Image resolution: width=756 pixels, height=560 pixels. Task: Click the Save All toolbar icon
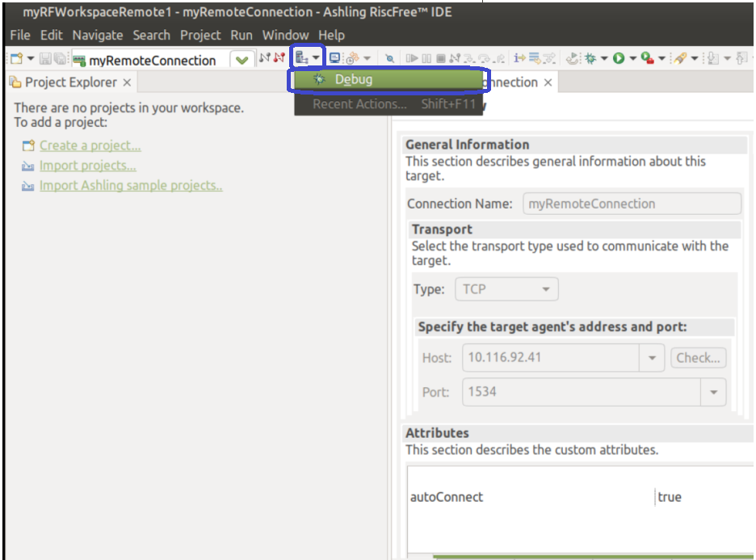coord(61,59)
